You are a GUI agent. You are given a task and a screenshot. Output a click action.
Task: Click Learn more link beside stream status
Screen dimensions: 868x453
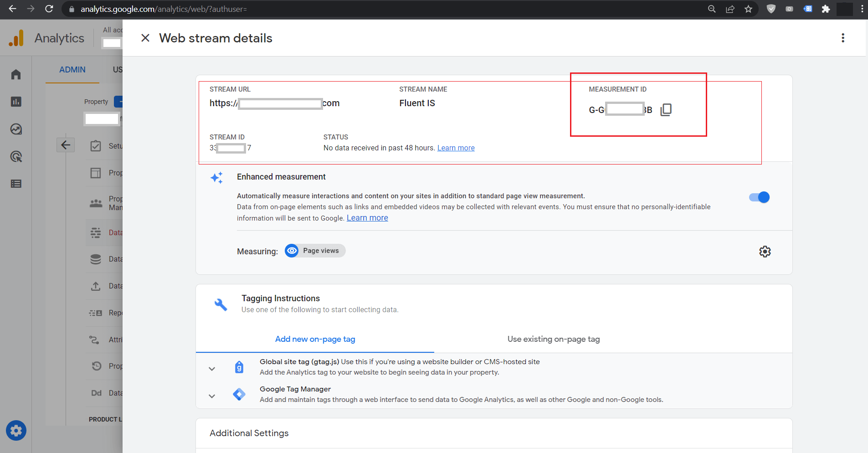point(456,148)
